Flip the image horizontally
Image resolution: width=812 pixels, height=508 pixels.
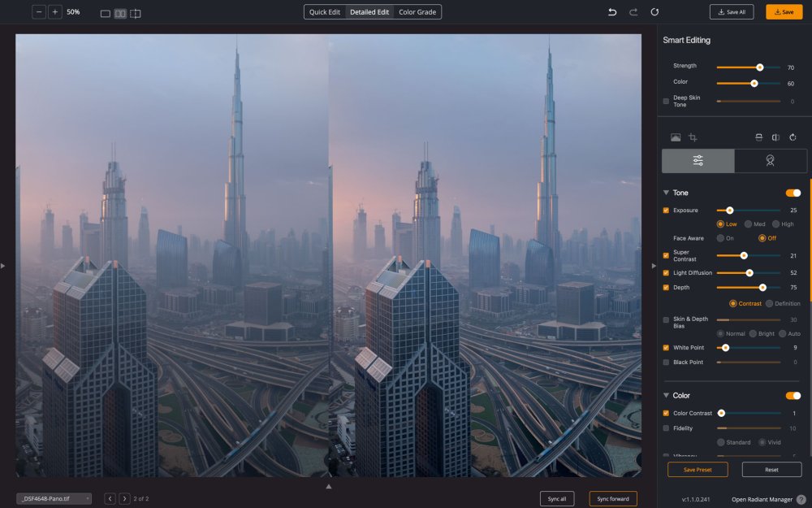point(775,137)
